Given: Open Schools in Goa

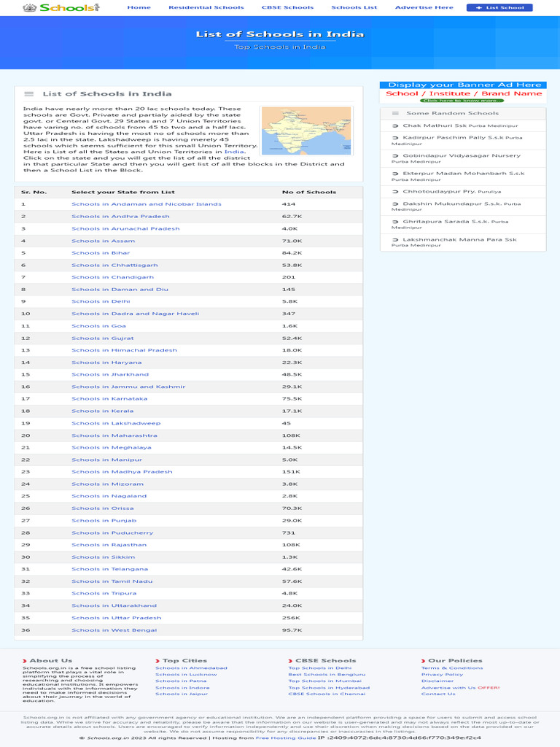Looking at the screenshot, I should click(x=98, y=326).
